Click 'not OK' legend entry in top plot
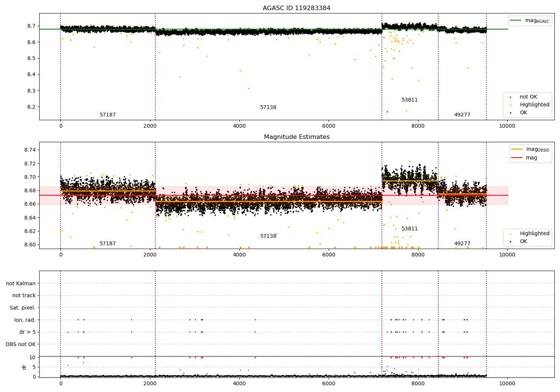Screen dimensions: 560x392 pos(528,97)
